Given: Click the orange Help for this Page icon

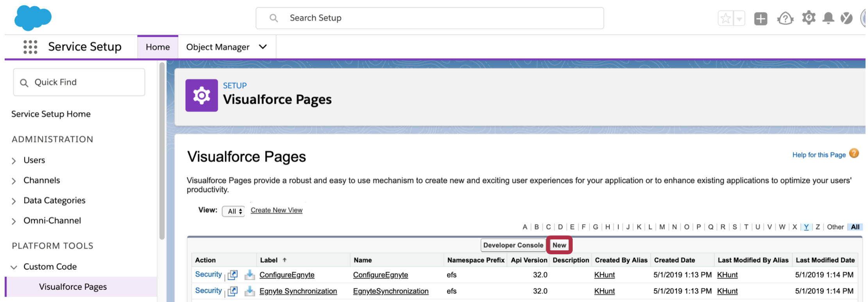Looking at the screenshot, I should point(854,153).
